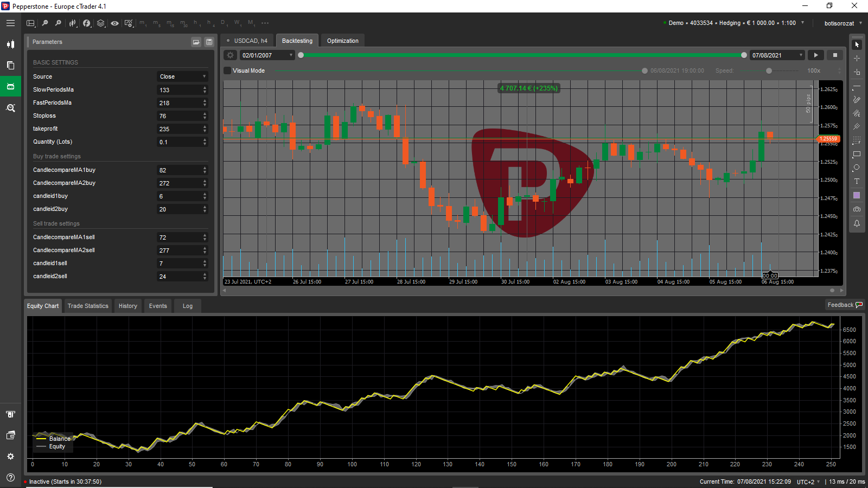This screenshot has width=868, height=488.
Task: Open the main hamburger menu
Action: (10, 23)
